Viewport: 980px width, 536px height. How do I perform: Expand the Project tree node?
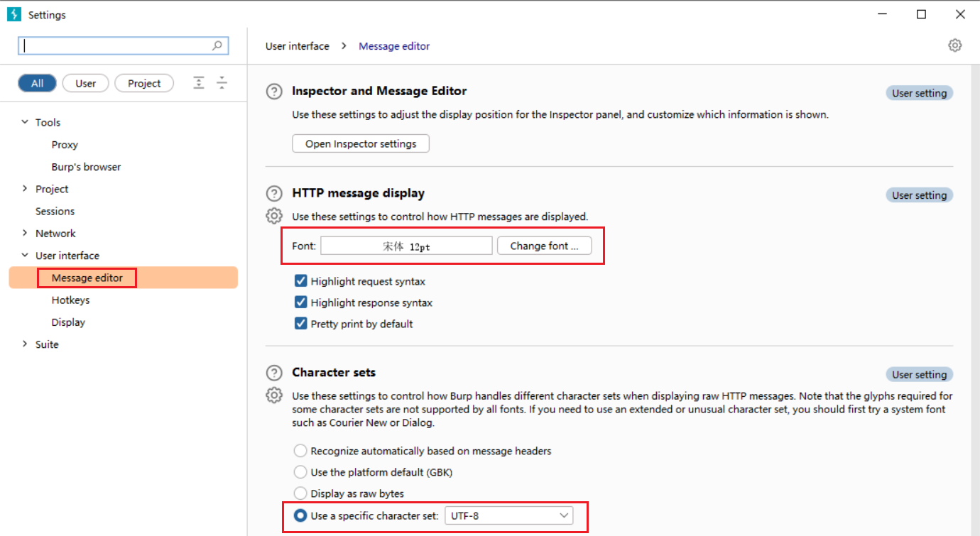[x=25, y=189]
